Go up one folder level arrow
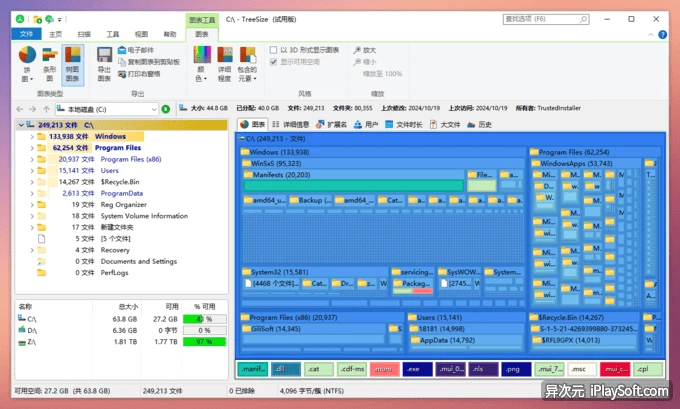This screenshot has width=680, height=409. pyautogui.click(x=46, y=109)
